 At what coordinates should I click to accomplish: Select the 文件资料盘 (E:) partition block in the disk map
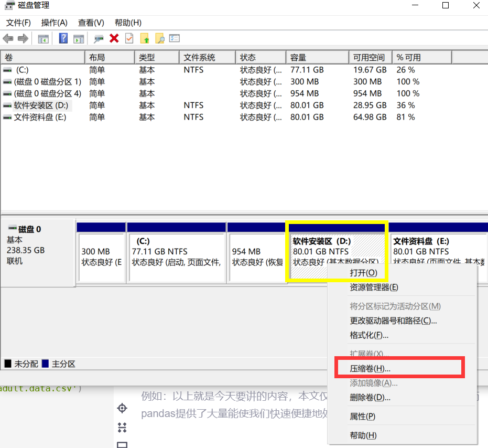439,252
